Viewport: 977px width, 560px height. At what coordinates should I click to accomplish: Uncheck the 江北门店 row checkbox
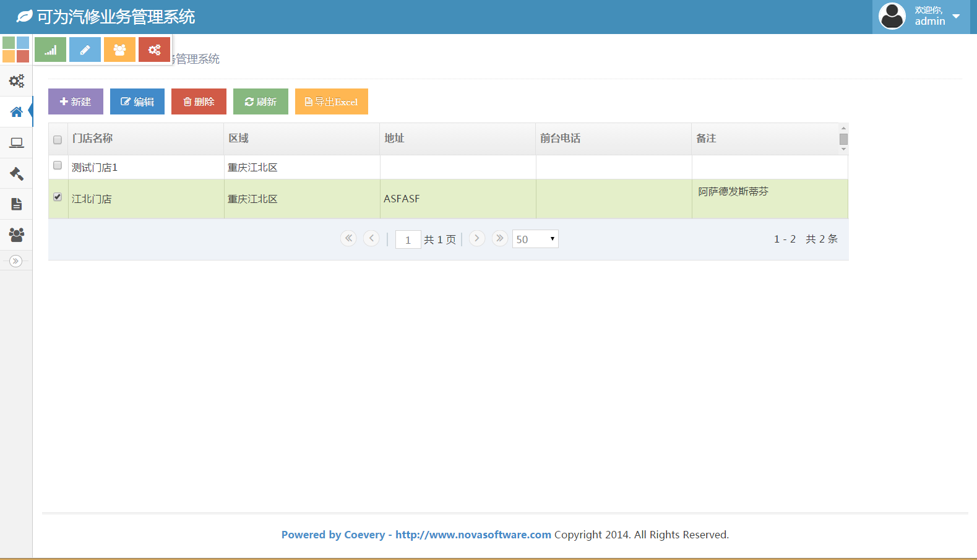click(58, 197)
